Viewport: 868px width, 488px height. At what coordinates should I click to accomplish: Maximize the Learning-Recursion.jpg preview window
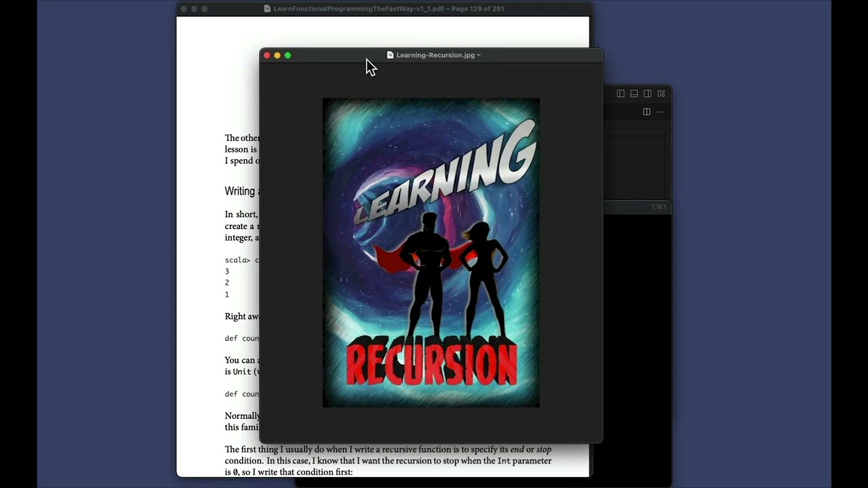288,55
